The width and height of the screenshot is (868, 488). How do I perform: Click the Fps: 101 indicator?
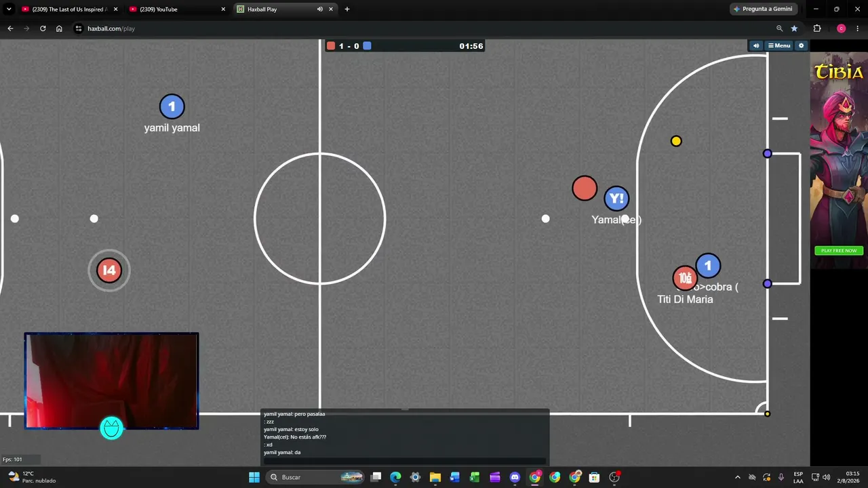point(13,460)
